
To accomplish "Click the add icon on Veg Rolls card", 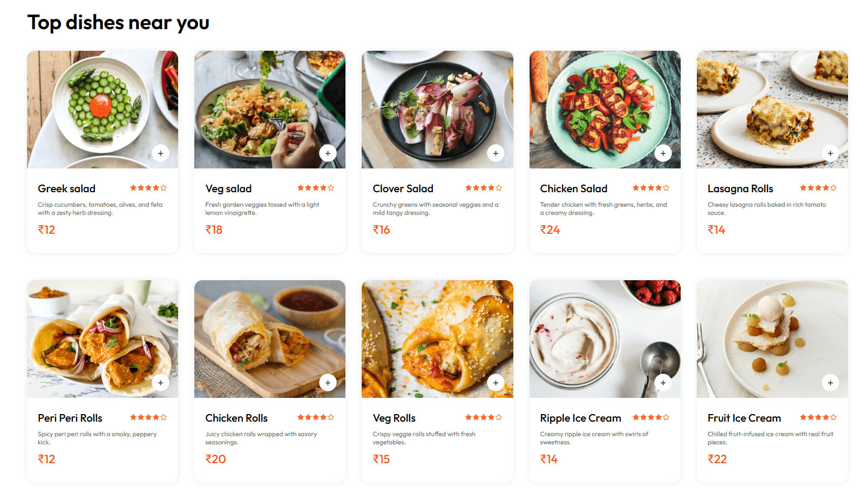I will (496, 382).
